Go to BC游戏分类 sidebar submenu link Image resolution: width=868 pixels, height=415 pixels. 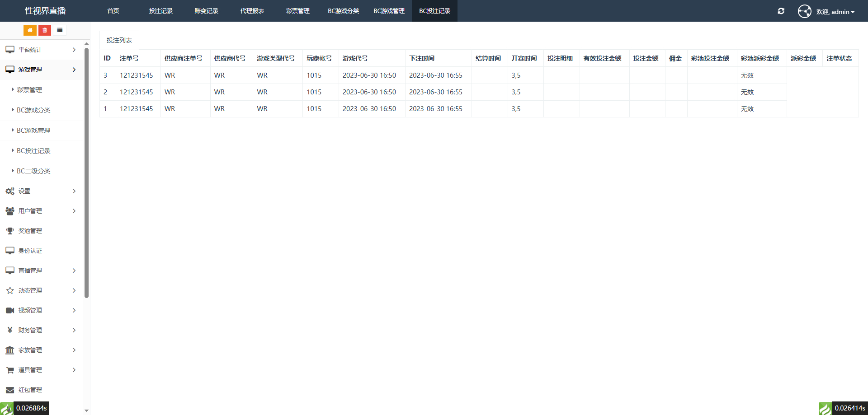coord(33,110)
